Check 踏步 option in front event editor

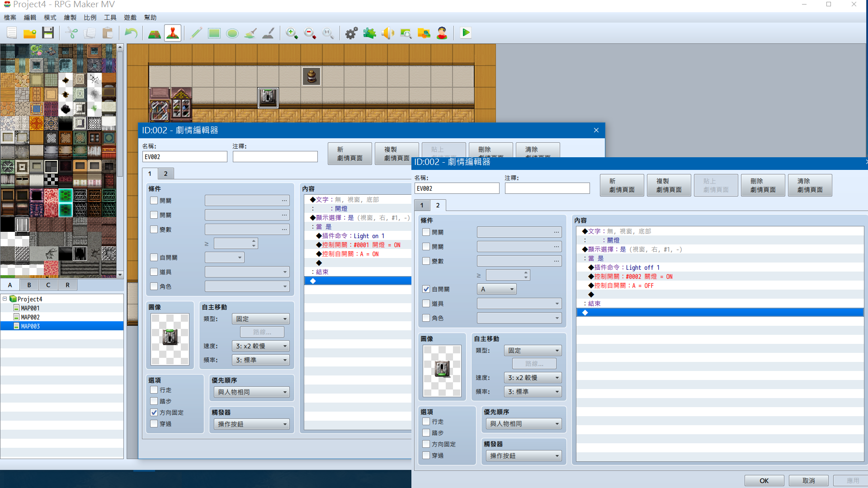tap(426, 433)
